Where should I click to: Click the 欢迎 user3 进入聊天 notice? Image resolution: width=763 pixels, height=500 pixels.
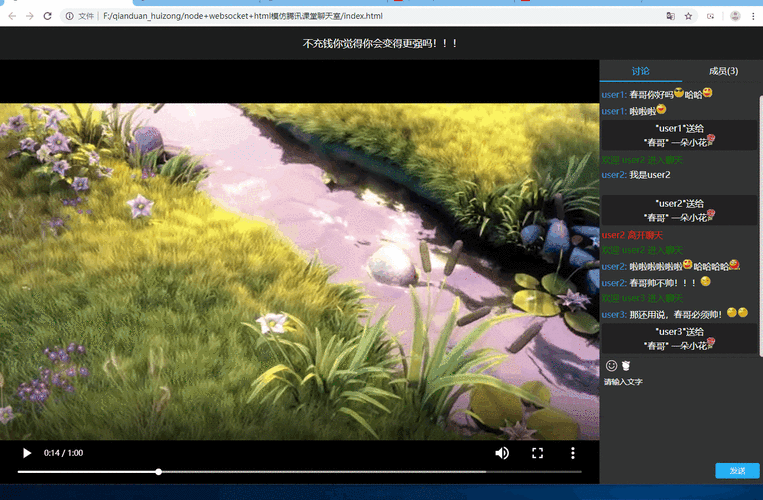[642, 298]
